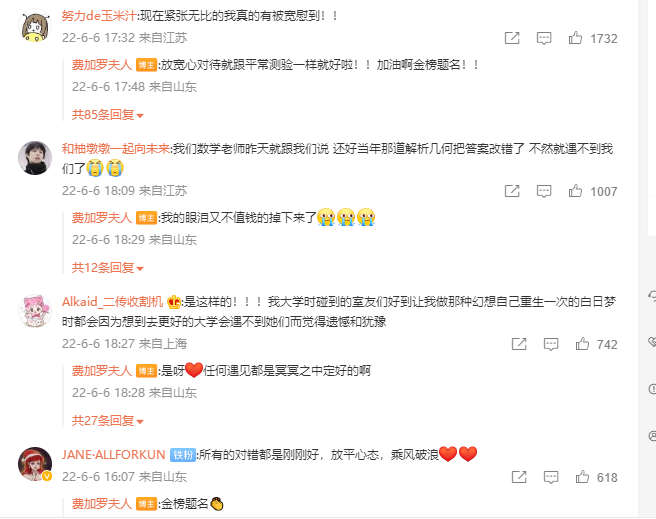656x519 pixels.
Task: Repost the comment by 和柚墩墩一起向未来
Action: click(512, 191)
